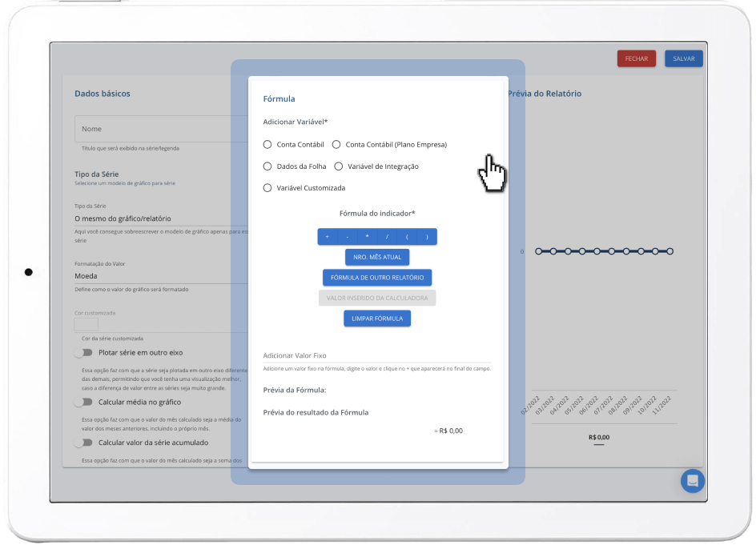
Task: Click the Fórmula do indicador label
Action: tap(377, 214)
